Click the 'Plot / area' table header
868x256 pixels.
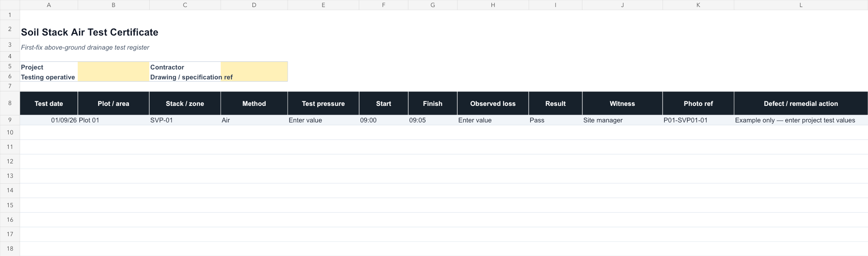click(x=114, y=103)
